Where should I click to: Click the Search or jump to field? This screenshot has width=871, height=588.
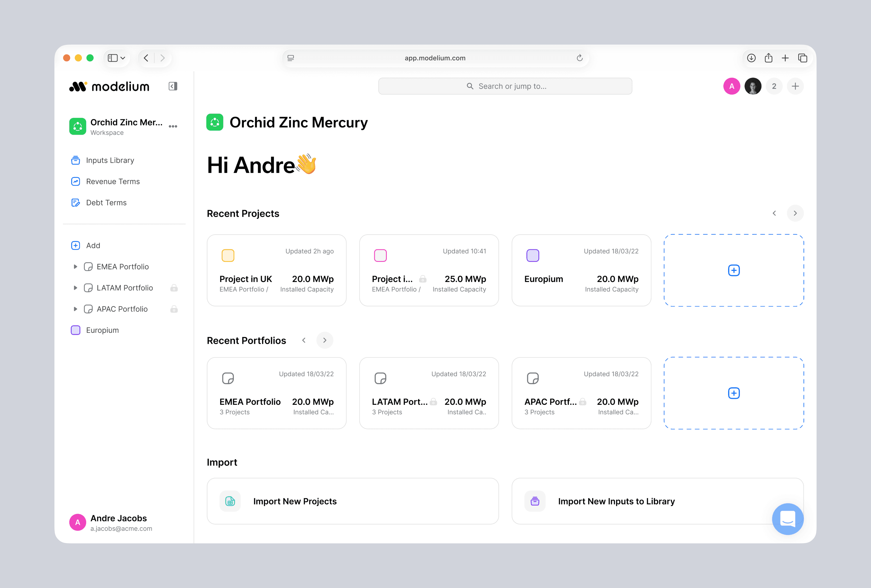[505, 86]
